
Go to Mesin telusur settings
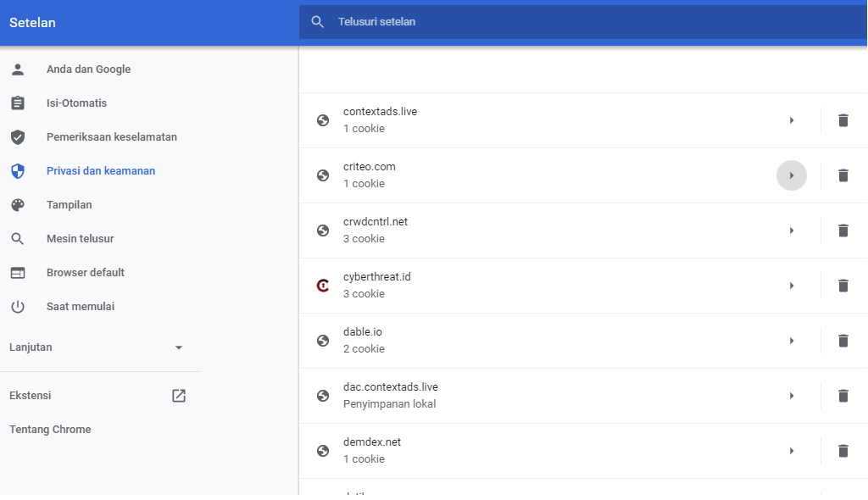[x=81, y=239]
